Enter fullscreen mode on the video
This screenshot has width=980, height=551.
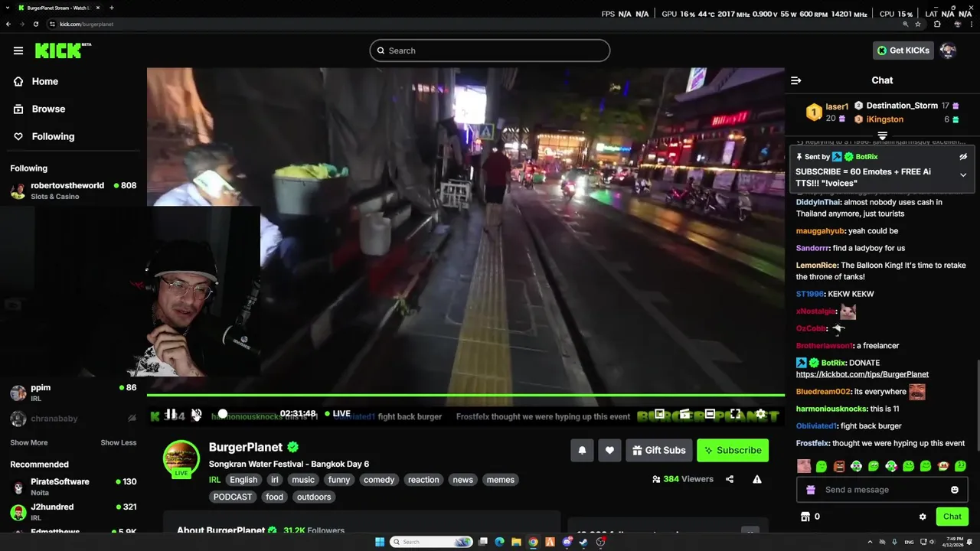click(735, 414)
